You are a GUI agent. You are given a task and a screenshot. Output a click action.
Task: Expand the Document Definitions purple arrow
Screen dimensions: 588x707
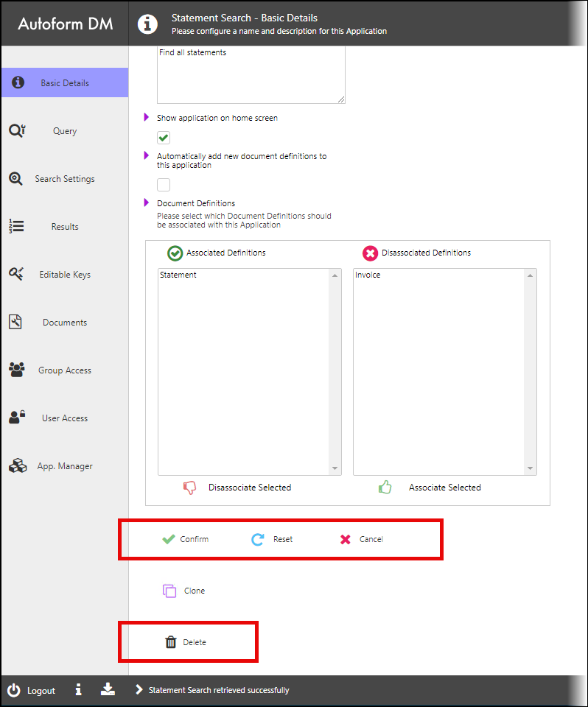[x=146, y=203]
